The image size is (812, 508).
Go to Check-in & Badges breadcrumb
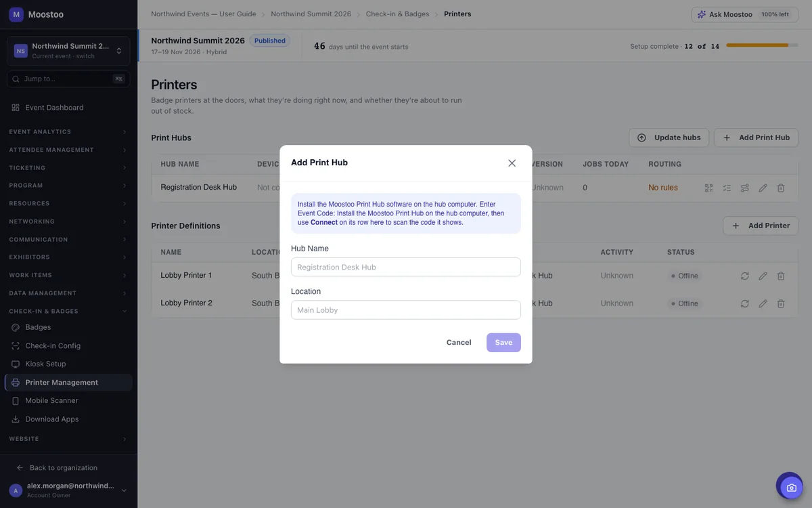[x=398, y=14]
